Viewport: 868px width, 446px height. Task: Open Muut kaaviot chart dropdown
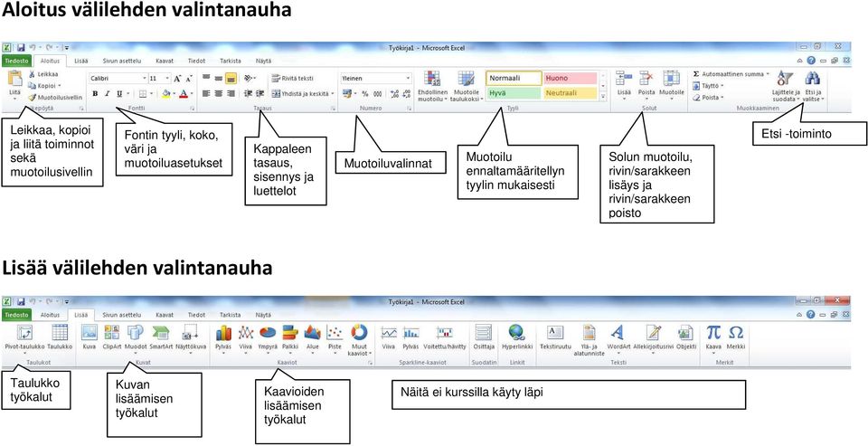coord(359,338)
